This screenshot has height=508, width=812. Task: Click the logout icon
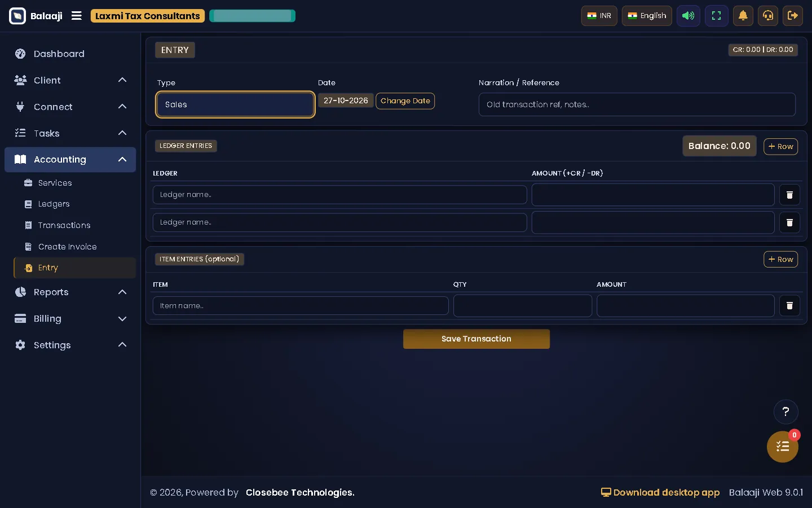[793, 16]
